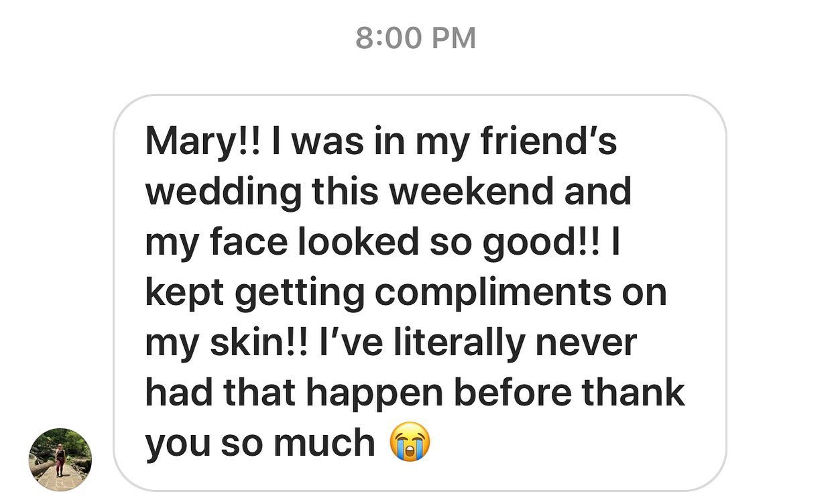Open the sender's profile picture

coord(60,460)
